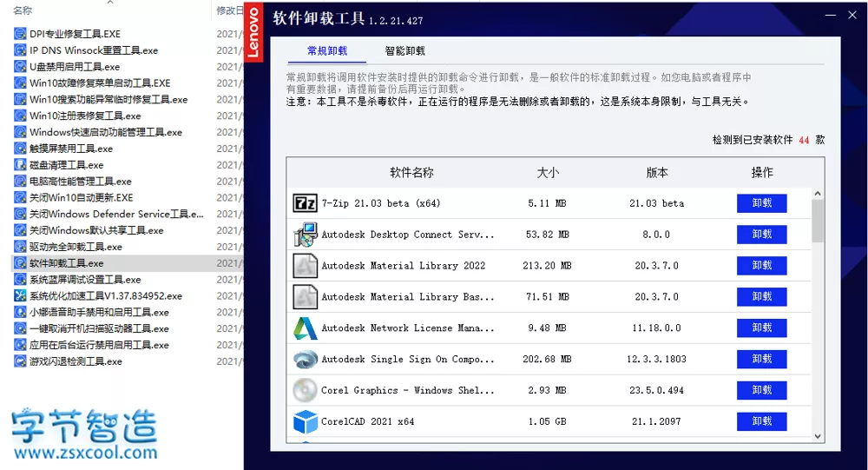Select the 触摸屏禁用工具.exe file icon
Screen dimensions: 868x470
(20, 149)
